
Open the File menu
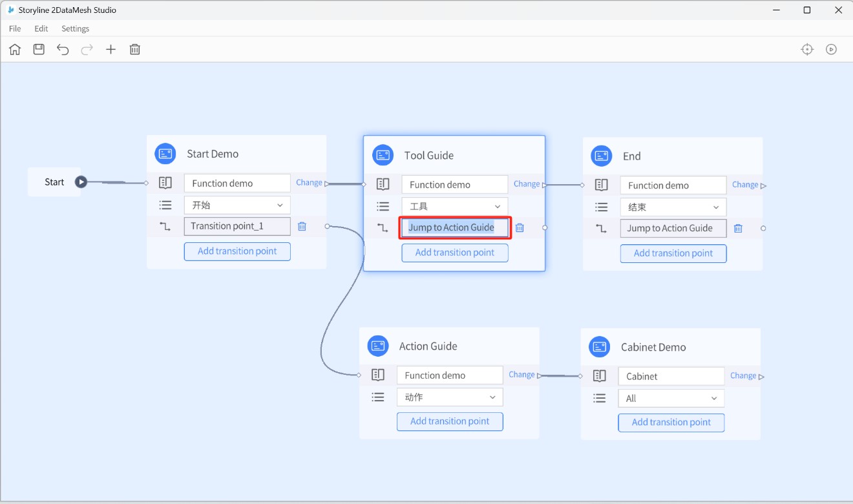(x=15, y=28)
